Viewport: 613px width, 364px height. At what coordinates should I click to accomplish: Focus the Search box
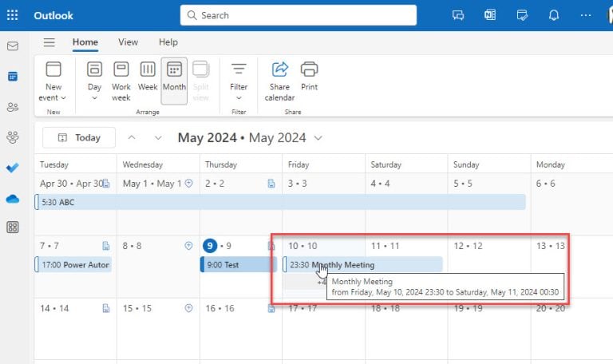[299, 15]
